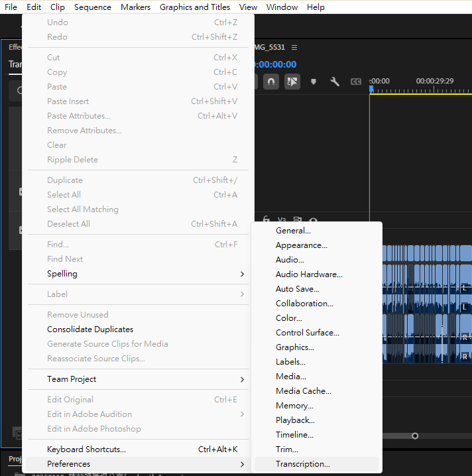Click the Caption track options CC icon
Viewport: 472px width, 476px height.
356,82
